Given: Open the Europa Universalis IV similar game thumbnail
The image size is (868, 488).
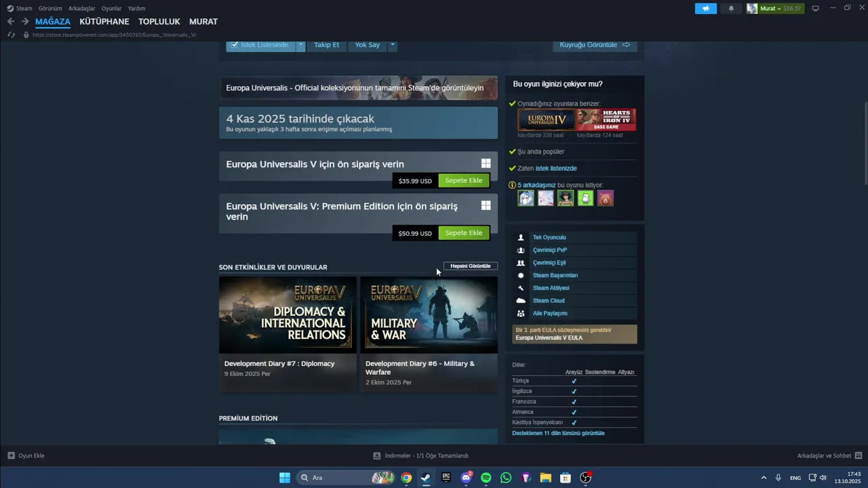Looking at the screenshot, I should (547, 120).
